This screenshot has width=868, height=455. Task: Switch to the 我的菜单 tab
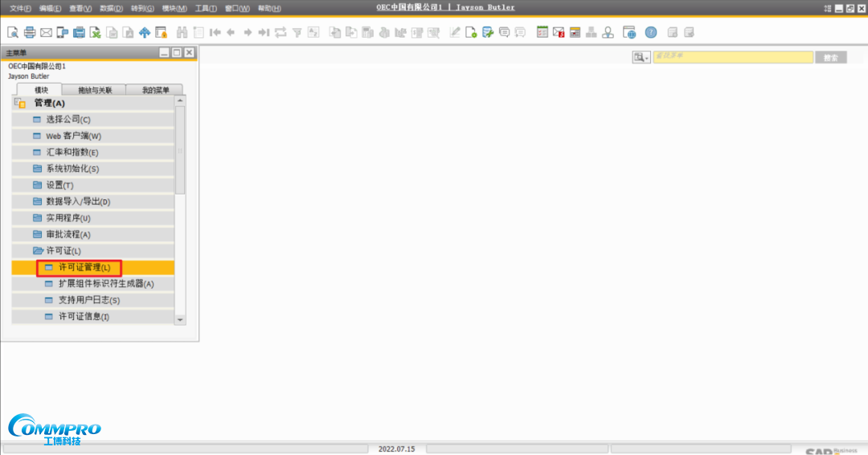[155, 90]
